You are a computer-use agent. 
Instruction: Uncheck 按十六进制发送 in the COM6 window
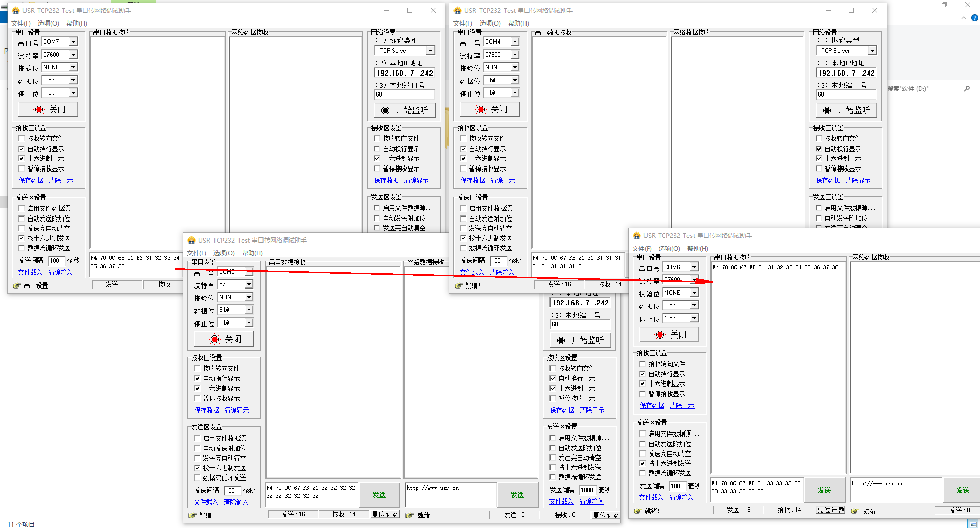[x=642, y=463]
